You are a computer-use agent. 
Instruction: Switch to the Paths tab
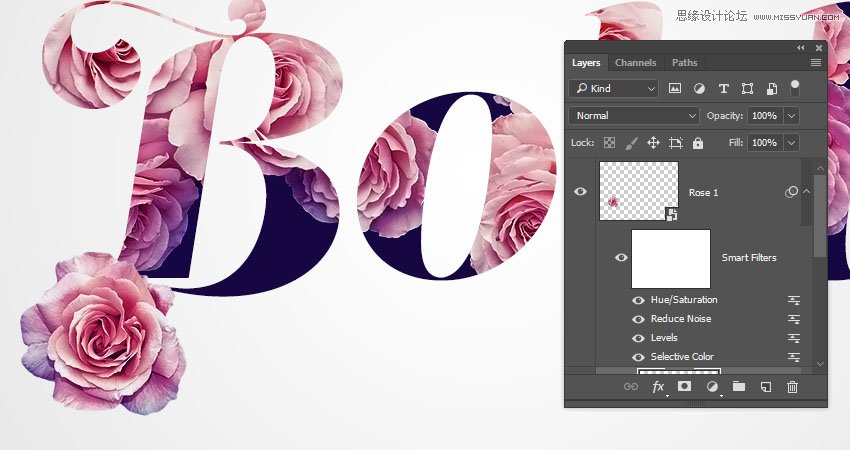pos(685,63)
